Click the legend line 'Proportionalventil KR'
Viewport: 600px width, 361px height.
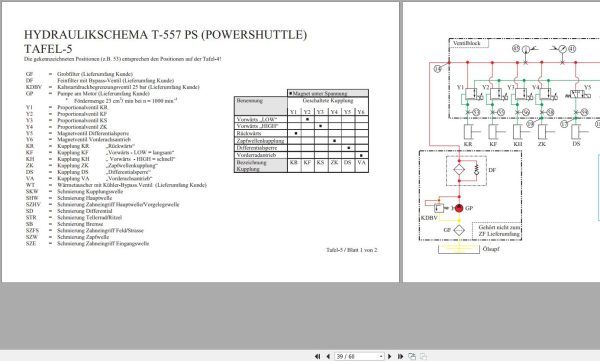82,108
